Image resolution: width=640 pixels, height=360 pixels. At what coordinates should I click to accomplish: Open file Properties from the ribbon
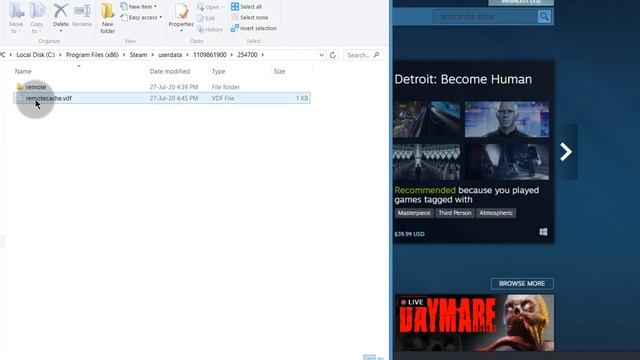click(181, 15)
